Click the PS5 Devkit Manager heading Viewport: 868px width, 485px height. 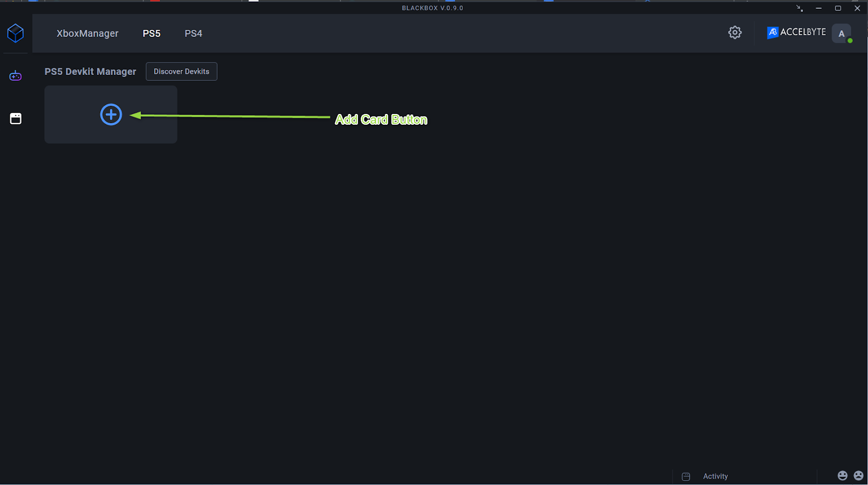[x=90, y=72]
